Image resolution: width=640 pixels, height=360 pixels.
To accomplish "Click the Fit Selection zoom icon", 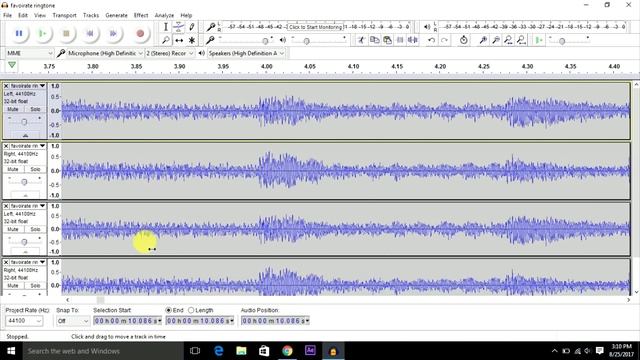I will coord(509,40).
